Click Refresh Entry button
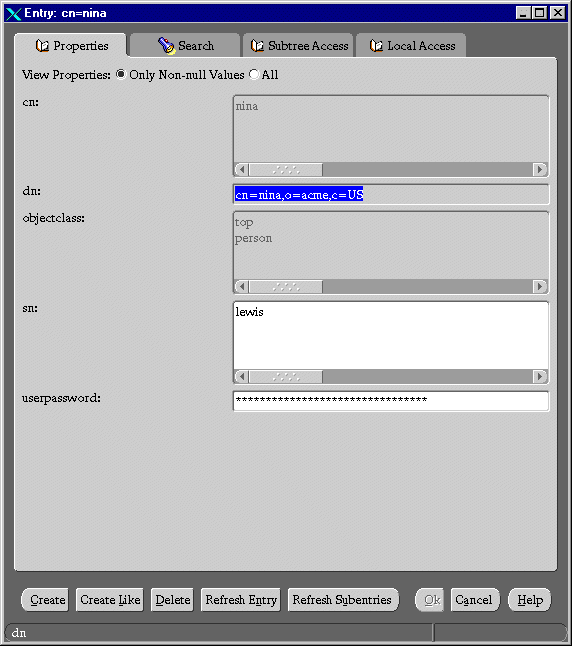This screenshot has width=572, height=646. (x=241, y=600)
